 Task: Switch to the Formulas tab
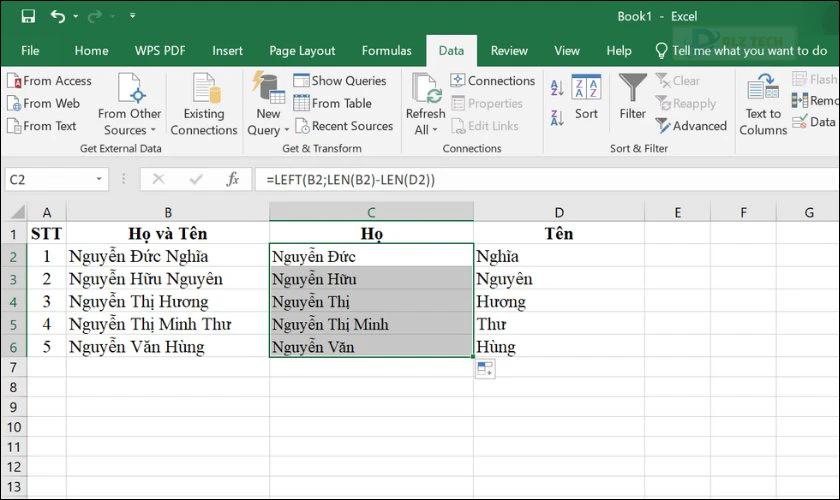(386, 51)
